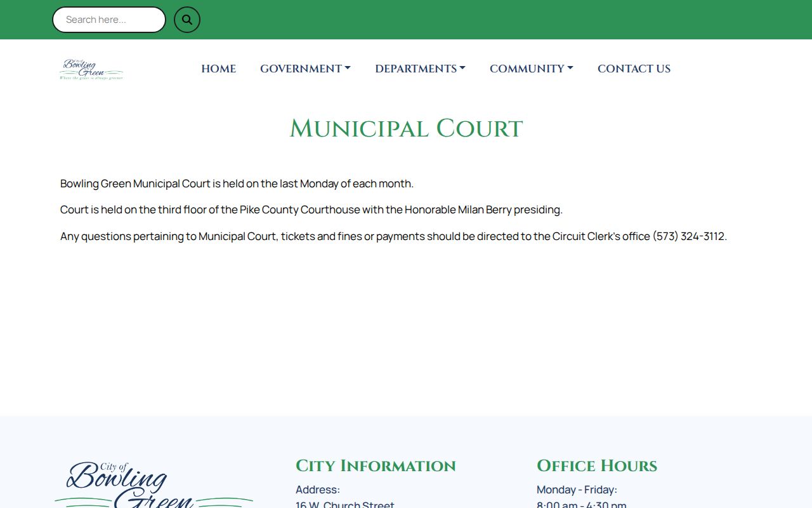Open the Departments dropdown menu
Viewport: 812px width, 508px height.
[x=420, y=69]
